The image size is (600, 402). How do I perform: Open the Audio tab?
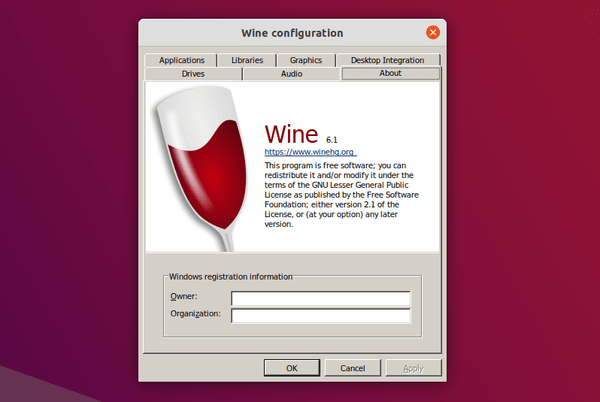(x=291, y=74)
